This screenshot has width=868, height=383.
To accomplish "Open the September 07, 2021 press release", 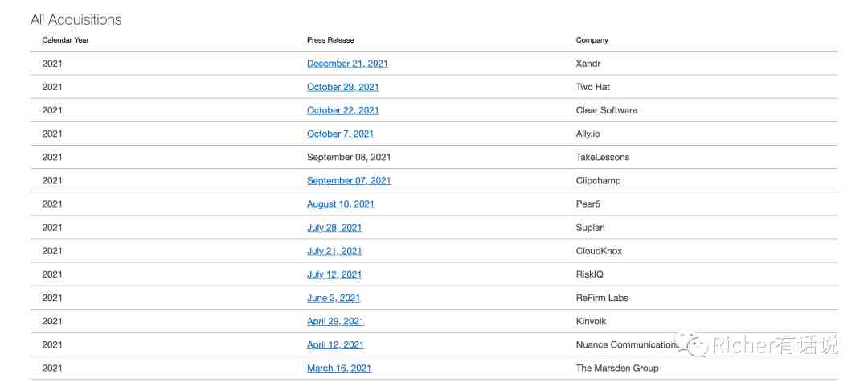I will tap(349, 181).
